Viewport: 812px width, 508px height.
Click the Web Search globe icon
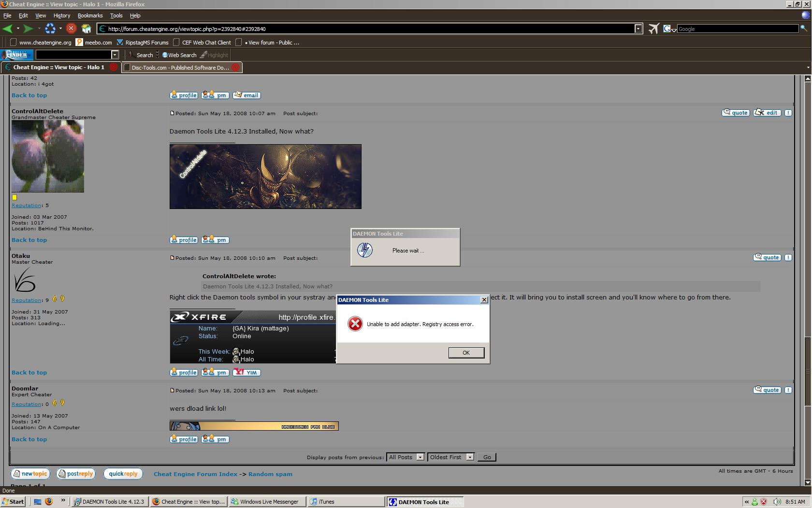point(165,55)
